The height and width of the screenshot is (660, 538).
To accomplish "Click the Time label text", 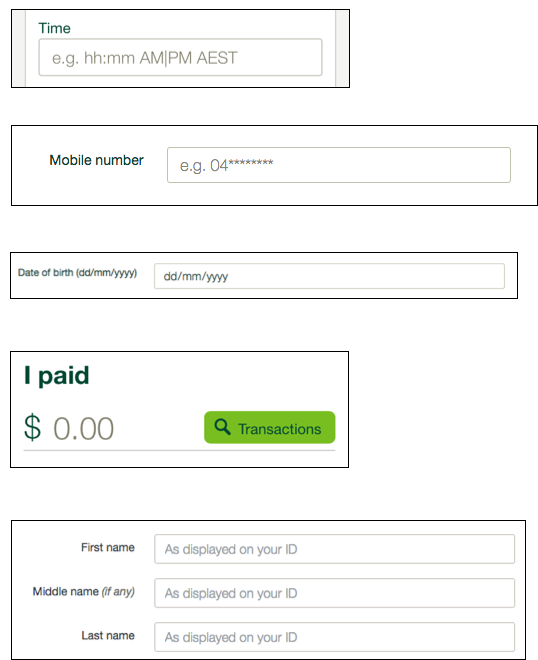I will [54, 28].
